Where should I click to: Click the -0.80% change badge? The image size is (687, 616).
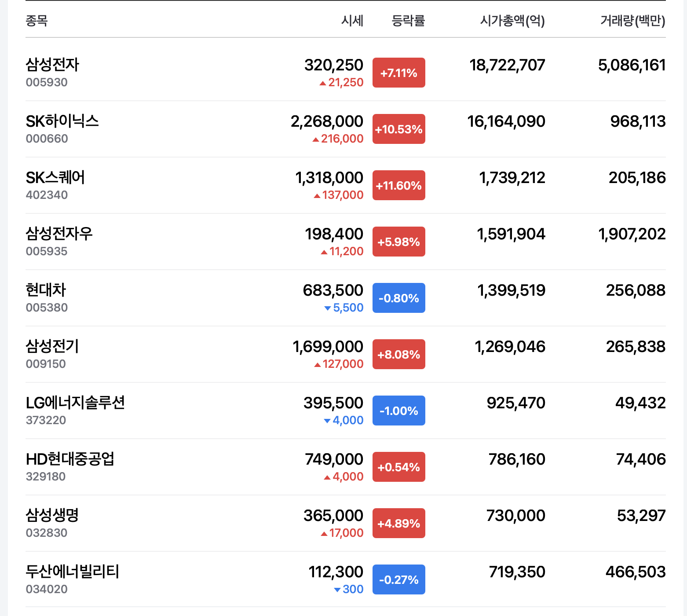[x=399, y=298]
